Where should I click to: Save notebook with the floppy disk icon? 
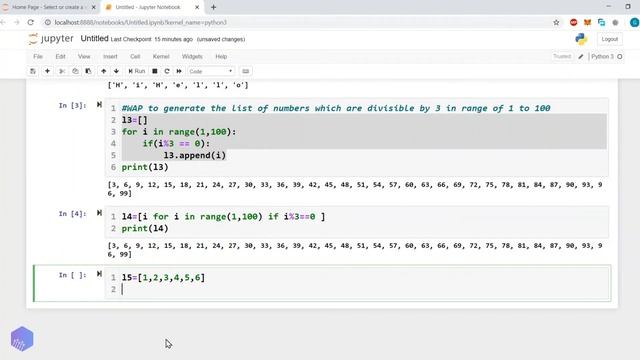pos(33,71)
